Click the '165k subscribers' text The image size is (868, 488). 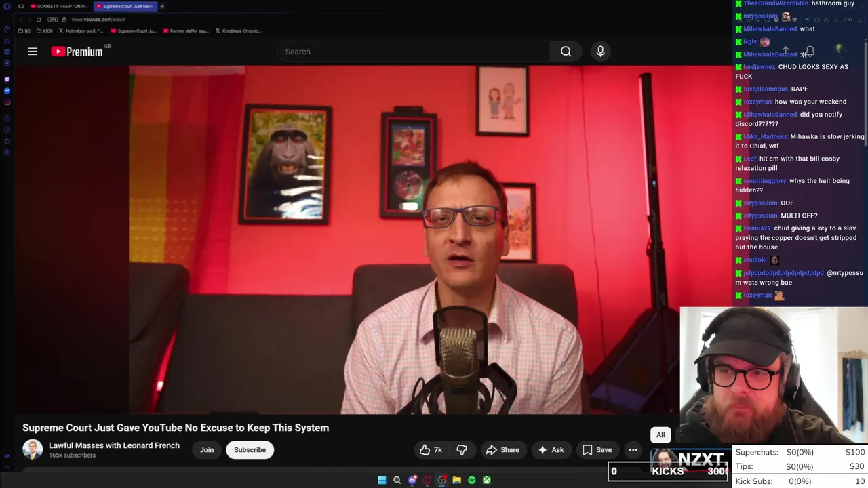(72, 455)
